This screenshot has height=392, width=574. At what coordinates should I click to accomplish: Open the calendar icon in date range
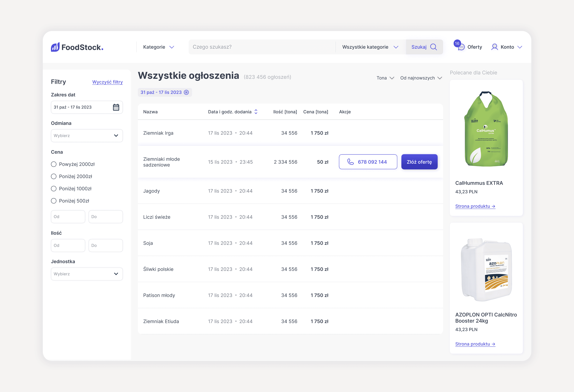click(x=116, y=107)
